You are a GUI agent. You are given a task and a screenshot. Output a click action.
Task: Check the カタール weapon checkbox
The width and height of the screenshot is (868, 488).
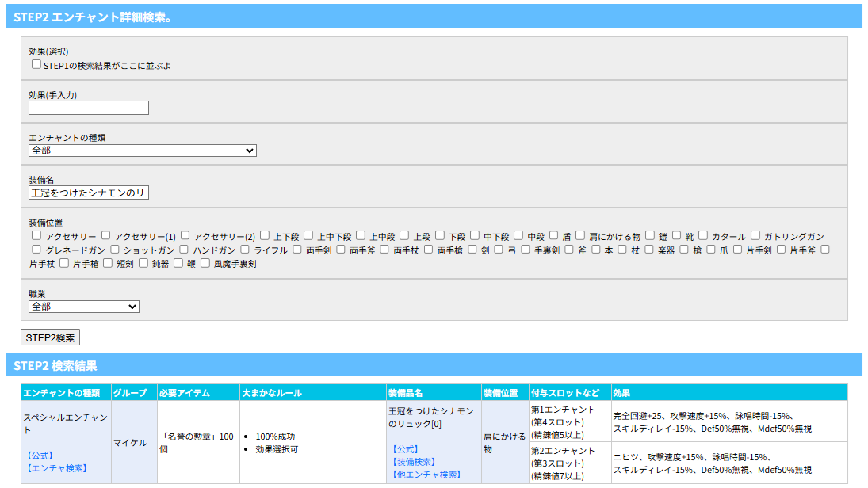tap(704, 236)
